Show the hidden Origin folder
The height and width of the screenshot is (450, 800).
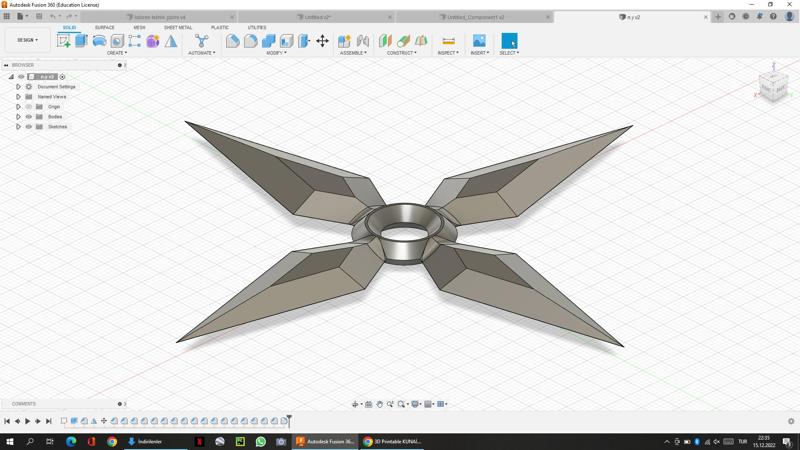(29, 107)
